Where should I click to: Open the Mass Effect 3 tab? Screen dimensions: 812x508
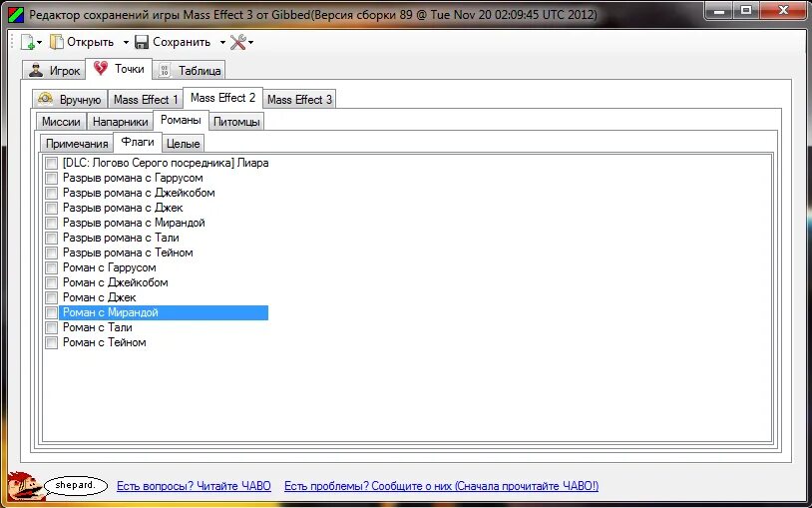[x=299, y=99]
